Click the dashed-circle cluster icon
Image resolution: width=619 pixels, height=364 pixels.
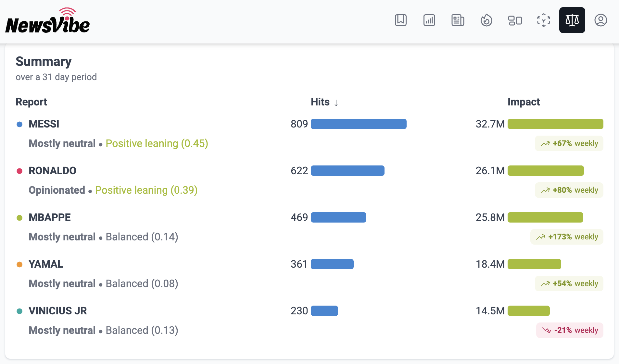point(543,20)
